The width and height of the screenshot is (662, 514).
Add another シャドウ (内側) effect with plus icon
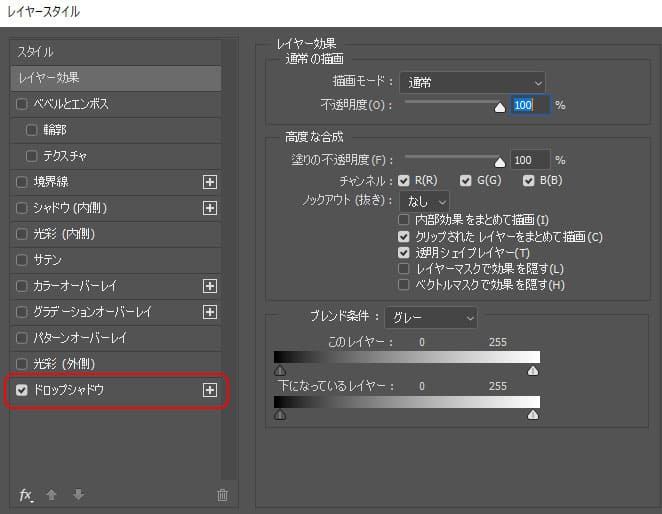pyautogui.click(x=210, y=208)
